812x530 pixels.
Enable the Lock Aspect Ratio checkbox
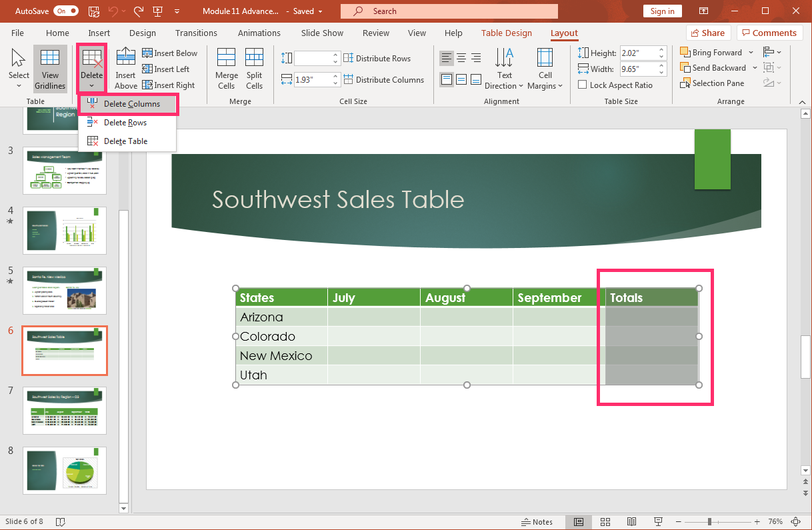click(581, 85)
